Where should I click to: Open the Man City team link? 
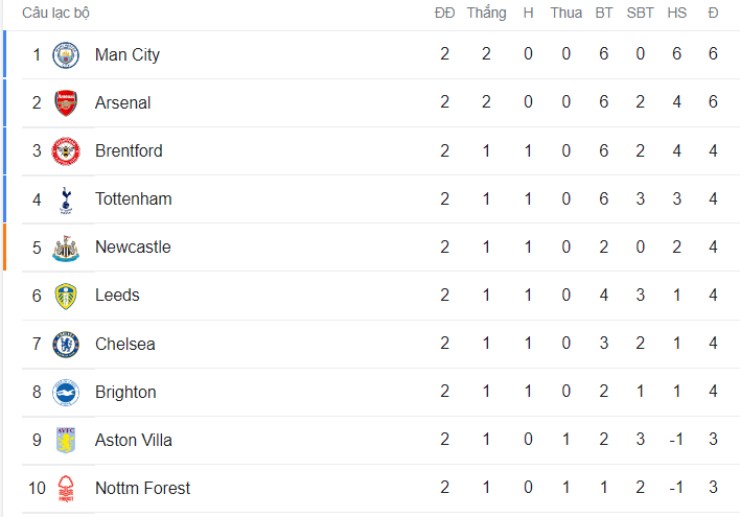[127, 55]
